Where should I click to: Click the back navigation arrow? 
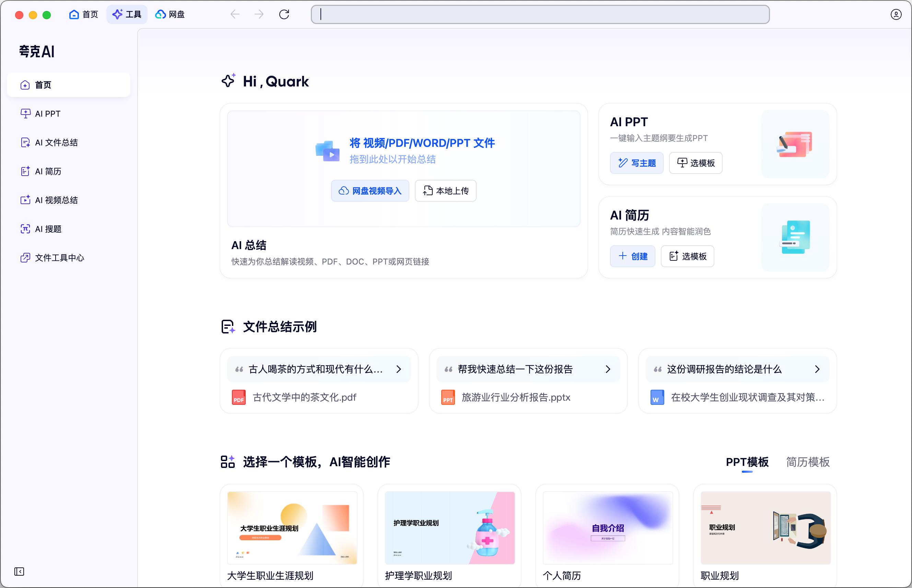point(235,14)
